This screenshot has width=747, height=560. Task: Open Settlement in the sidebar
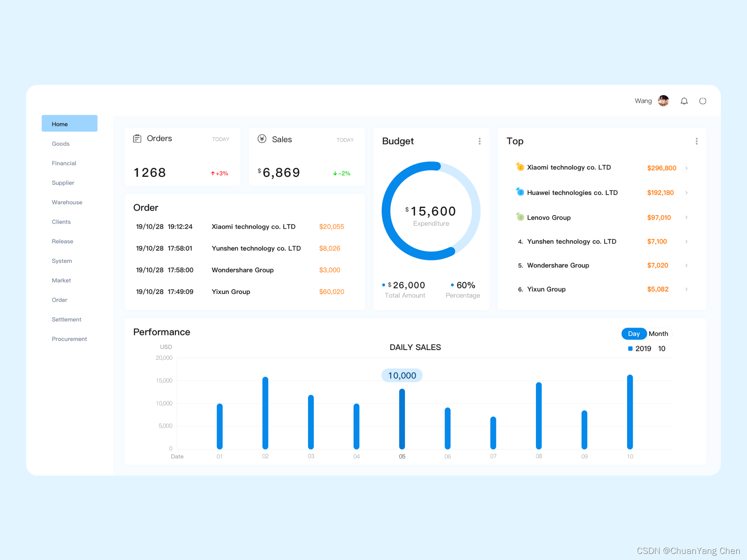[x=67, y=320]
